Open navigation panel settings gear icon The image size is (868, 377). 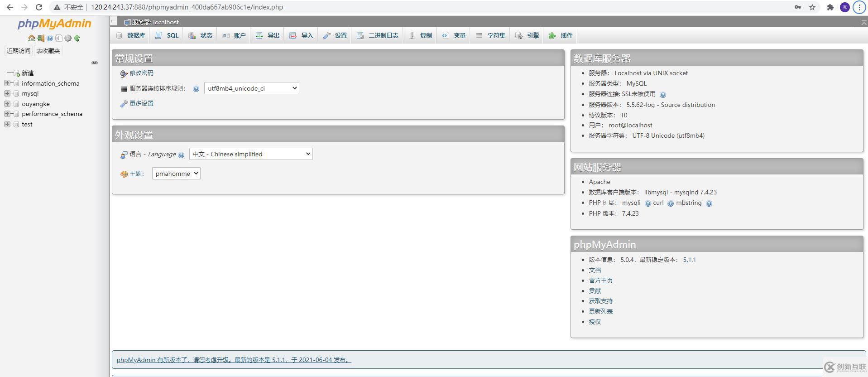68,39
